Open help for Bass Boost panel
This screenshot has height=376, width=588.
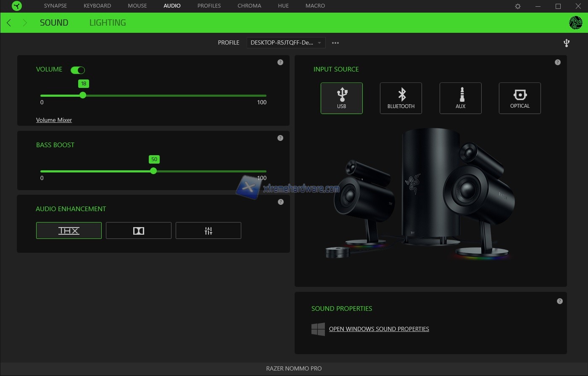[x=280, y=138]
